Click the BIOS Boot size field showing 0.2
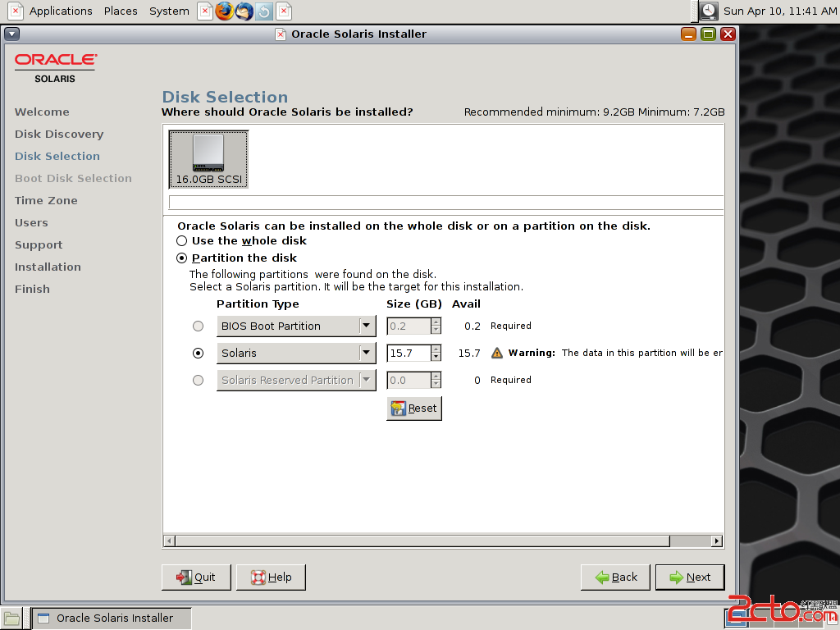This screenshot has height=630, width=840. (x=409, y=326)
